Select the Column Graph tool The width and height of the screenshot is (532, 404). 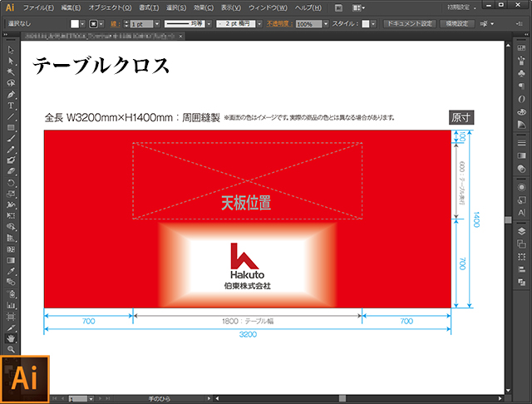11,305
